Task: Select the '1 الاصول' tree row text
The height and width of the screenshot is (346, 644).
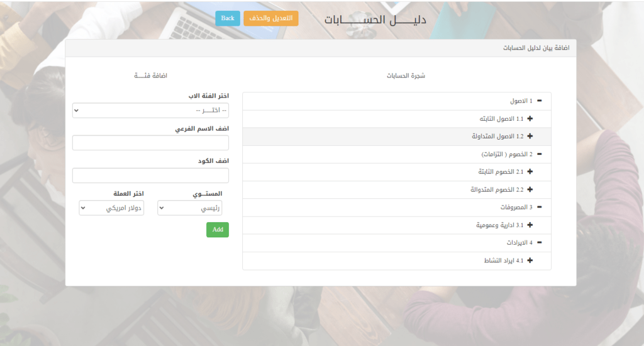Action: pyautogui.click(x=521, y=101)
